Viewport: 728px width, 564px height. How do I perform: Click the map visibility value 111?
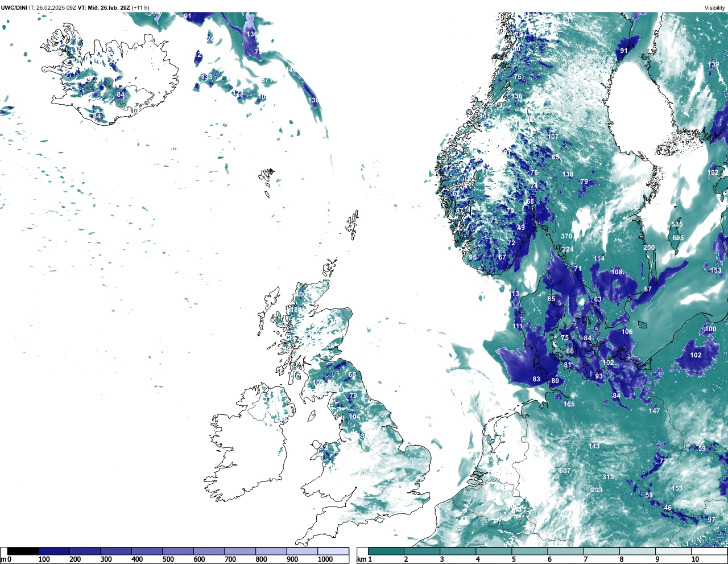click(x=518, y=326)
